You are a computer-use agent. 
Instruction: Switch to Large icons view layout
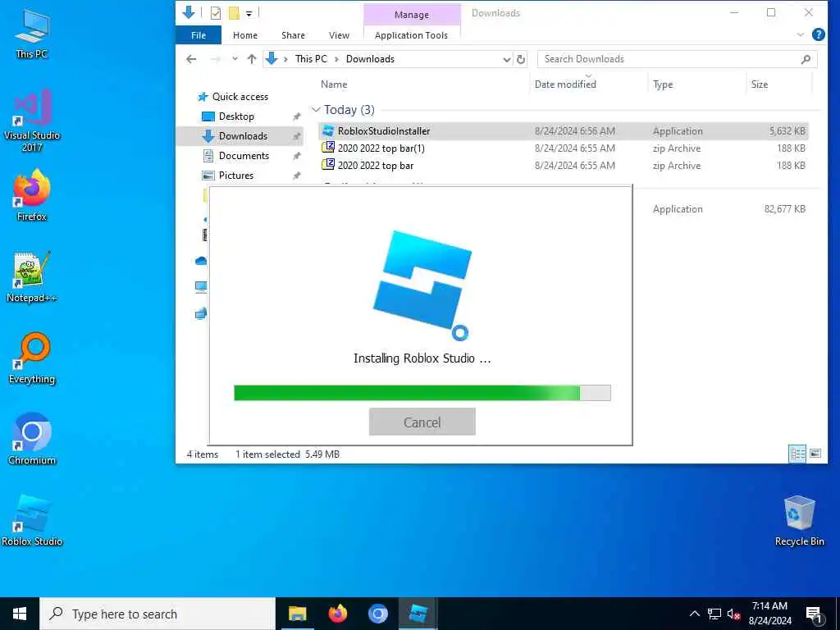point(815,454)
